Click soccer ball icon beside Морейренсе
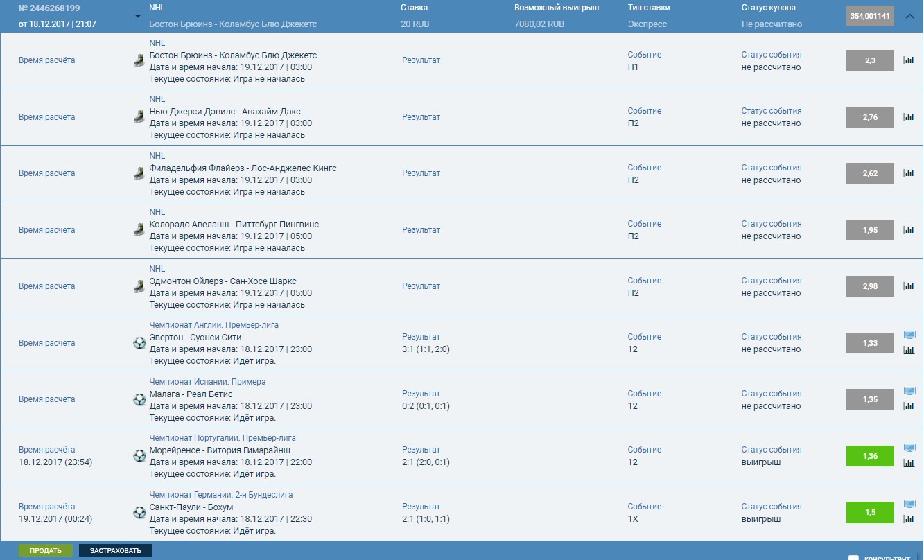The width and height of the screenshot is (924, 560). [x=139, y=456]
